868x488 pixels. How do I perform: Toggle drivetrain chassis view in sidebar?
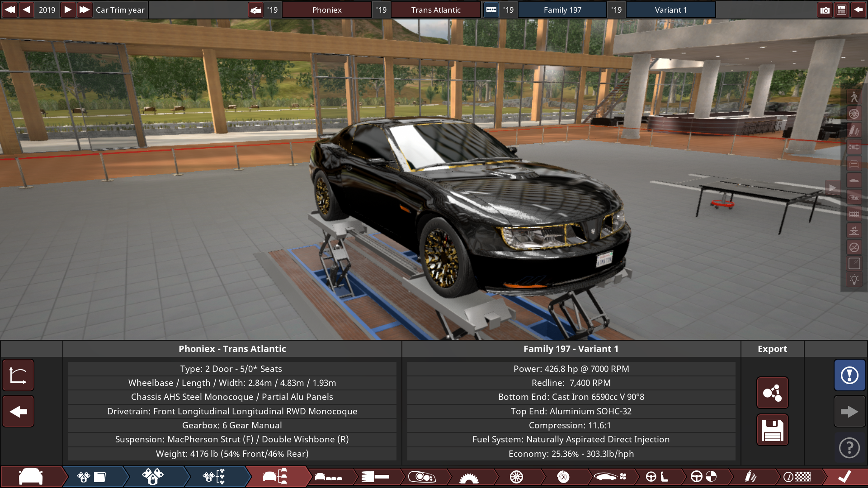854,147
